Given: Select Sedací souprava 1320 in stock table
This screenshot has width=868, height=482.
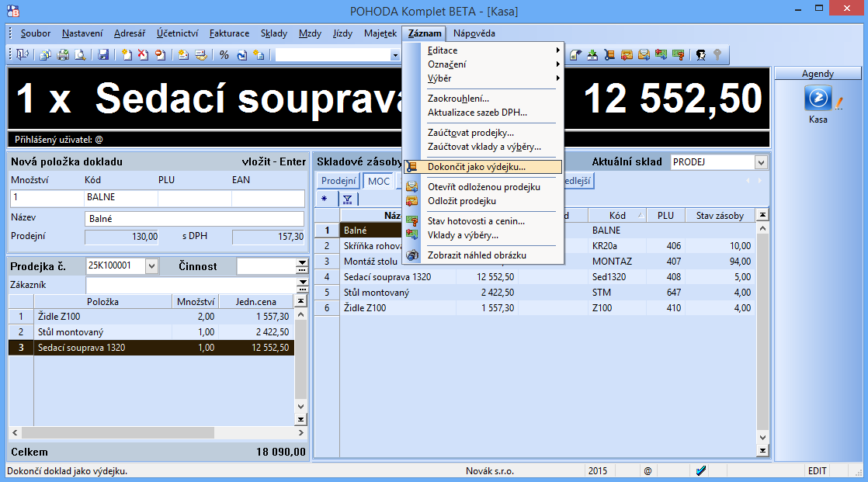Looking at the screenshot, I should point(535,276).
